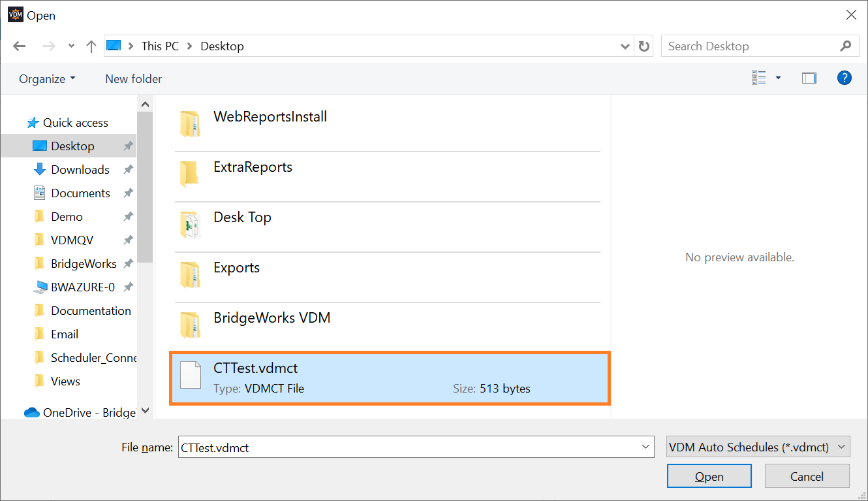Click the Back navigation arrow
Screen dimensions: 868x501
point(19,46)
